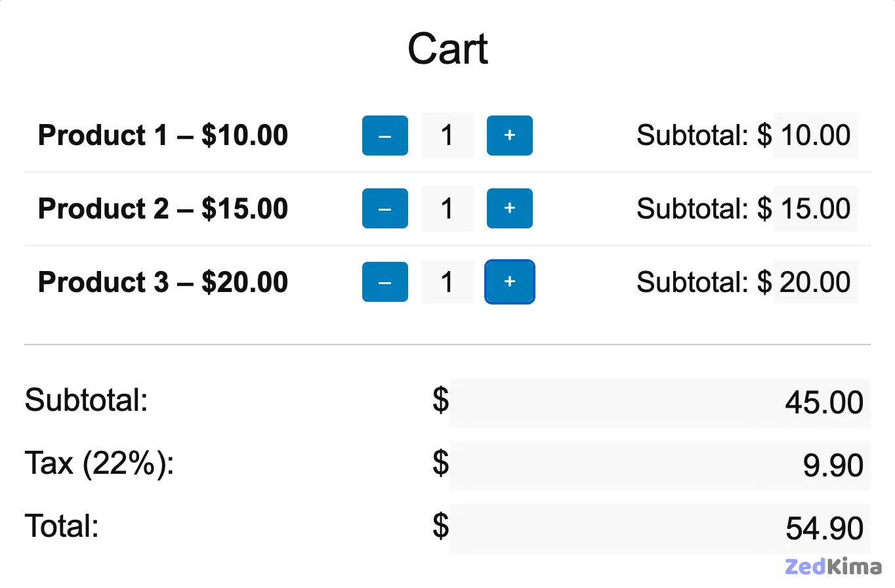
Task: Reduce Product 3 quantity by one
Action: click(x=385, y=282)
